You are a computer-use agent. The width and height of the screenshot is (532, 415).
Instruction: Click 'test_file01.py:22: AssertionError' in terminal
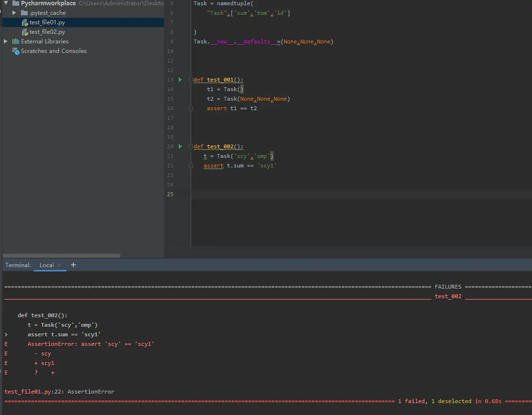pyautogui.click(x=60, y=392)
